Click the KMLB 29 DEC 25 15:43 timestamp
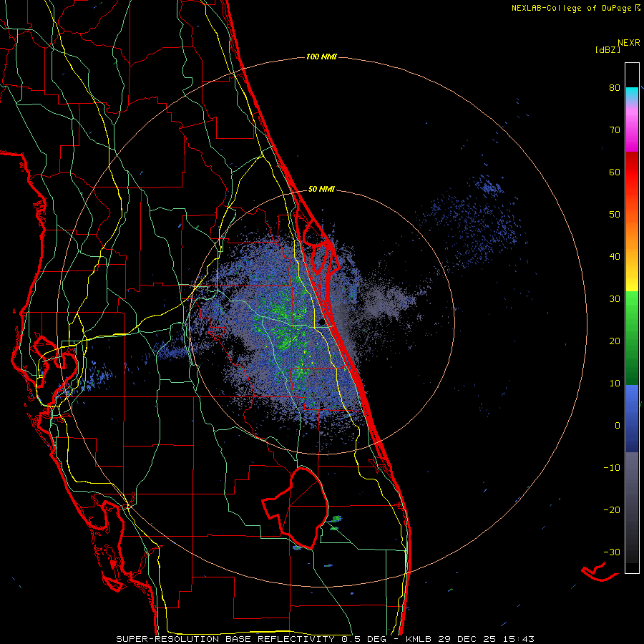This screenshot has height=644, width=644. pos(470,639)
